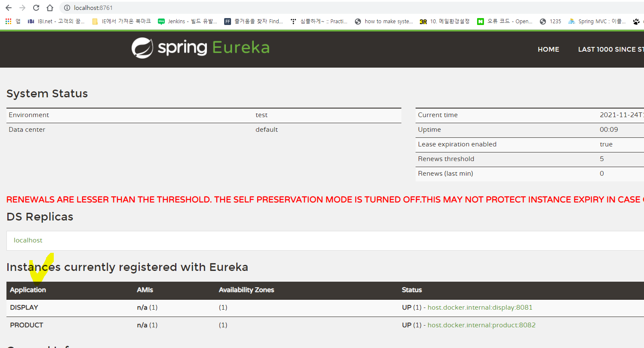
Task: Click the 'Uptime' label
Action: click(429, 130)
